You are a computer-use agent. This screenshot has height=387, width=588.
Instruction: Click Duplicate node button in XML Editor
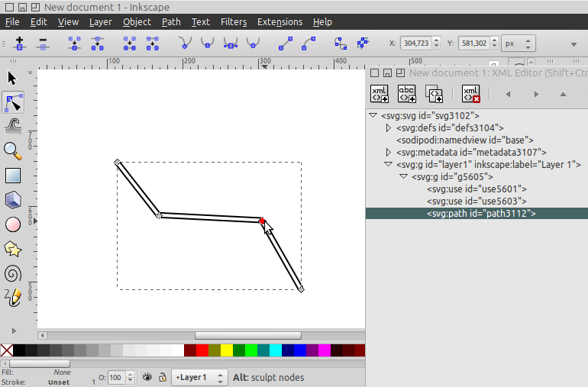click(435, 94)
